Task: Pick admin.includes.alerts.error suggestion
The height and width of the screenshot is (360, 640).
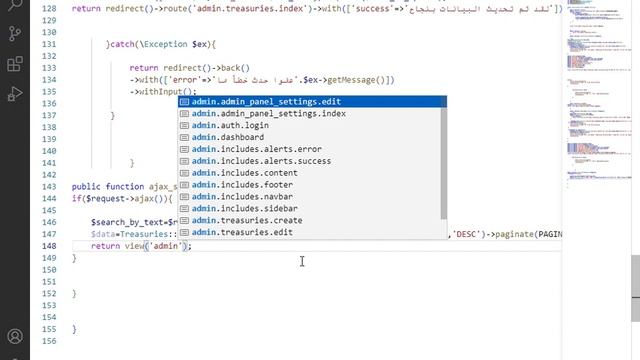Action: pyautogui.click(x=309, y=149)
